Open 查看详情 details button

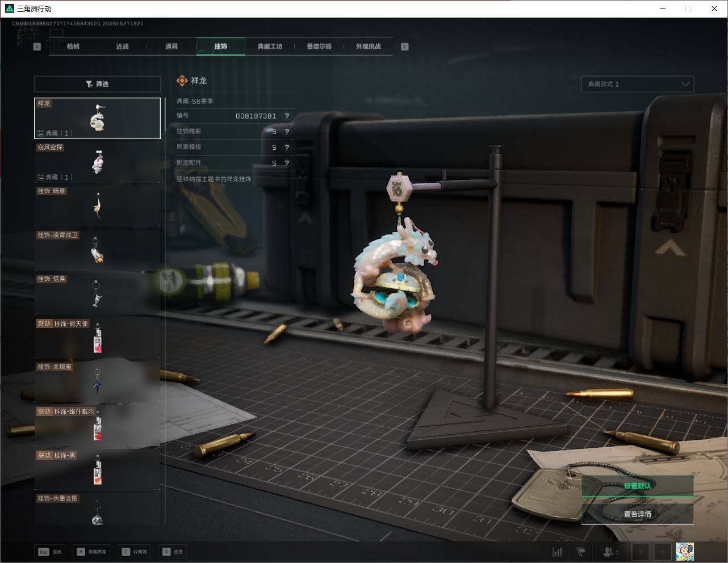(637, 514)
